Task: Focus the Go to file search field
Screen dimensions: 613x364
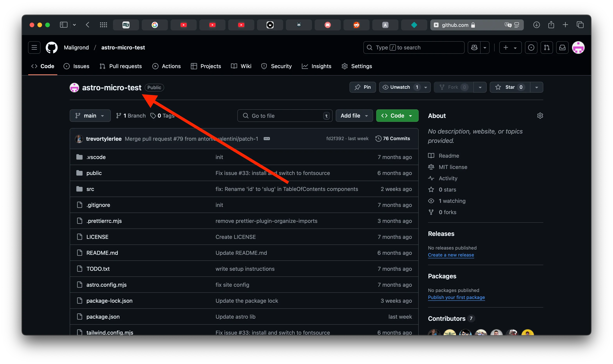Action: 285,116
